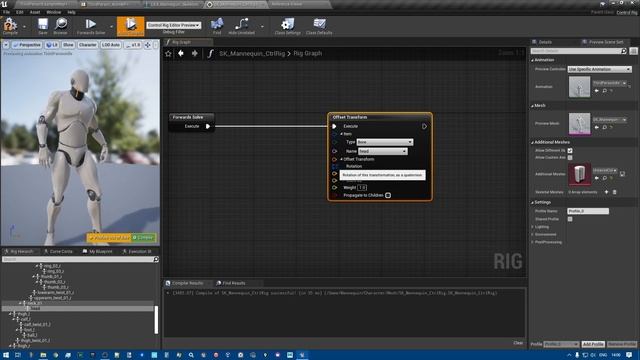Image resolution: width=640 pixels, height=360 pixels.
Task: Toggle the Allow Custom Anim checkbox
Action: (570, 158)
